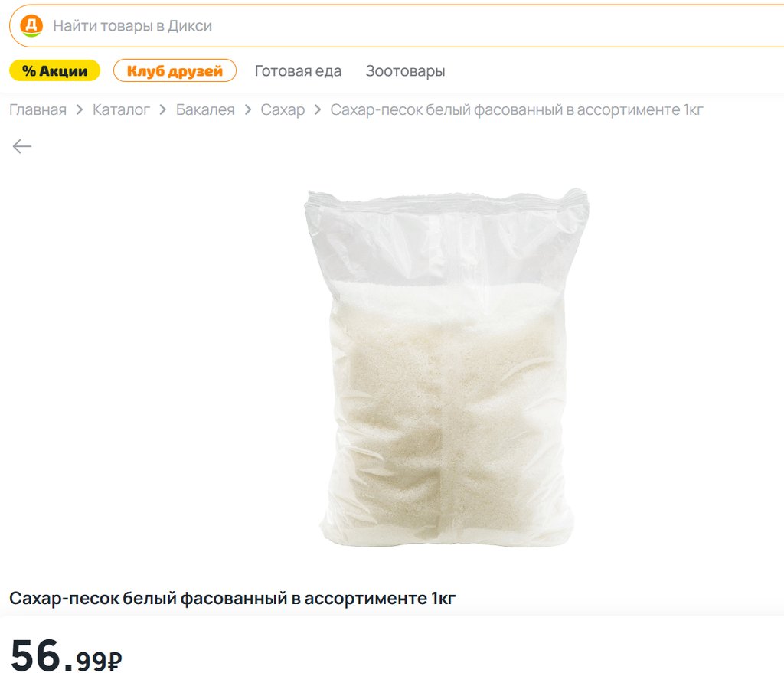Click the ruble symbol in the price
The height and width of the screenshot is (673, 784).
(x=115, y=662)
